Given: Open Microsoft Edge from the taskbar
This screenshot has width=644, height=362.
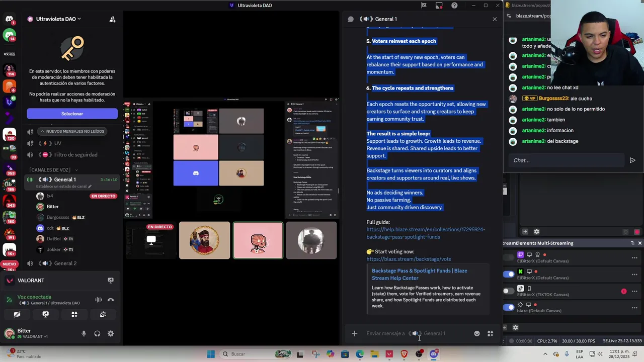Looking at the screenshot, I should tap(360, 354).
